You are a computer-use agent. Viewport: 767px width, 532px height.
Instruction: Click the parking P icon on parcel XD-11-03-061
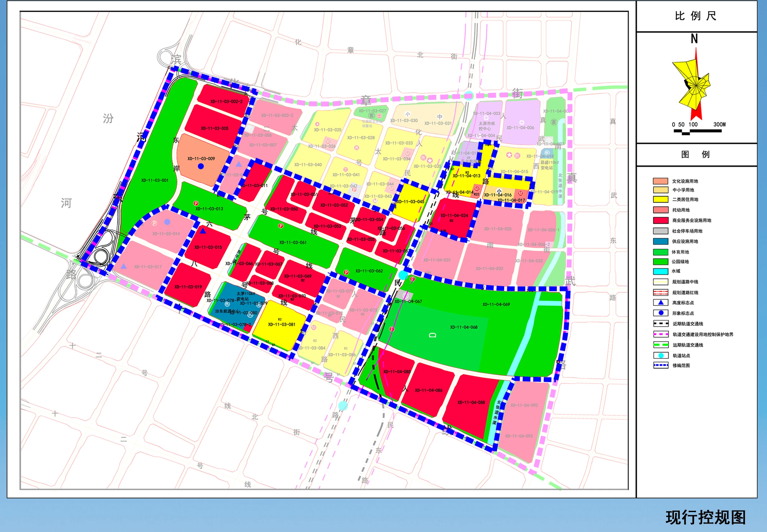[281, 226]
